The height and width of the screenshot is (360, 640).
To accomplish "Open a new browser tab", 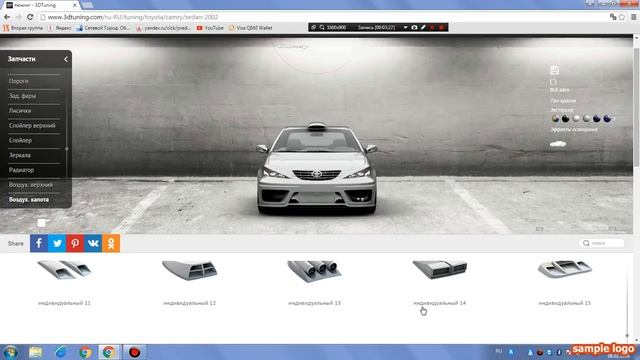I will click(87, 5).
